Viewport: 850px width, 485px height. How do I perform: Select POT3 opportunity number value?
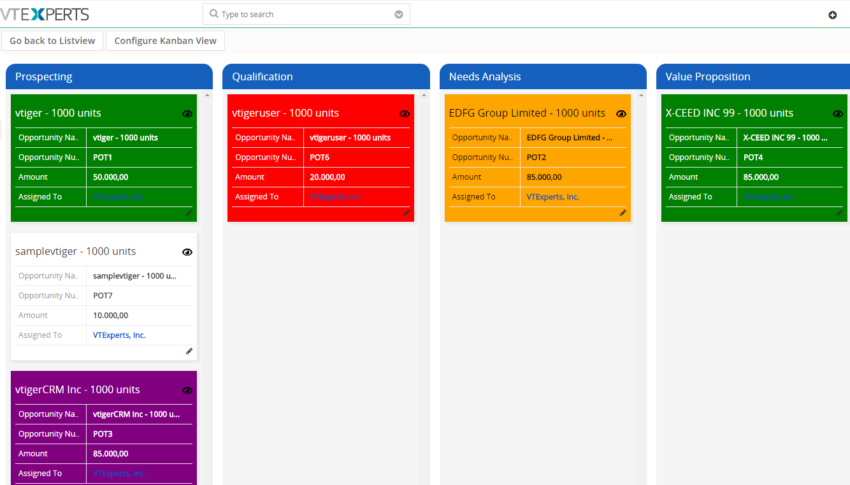[102, 434]
